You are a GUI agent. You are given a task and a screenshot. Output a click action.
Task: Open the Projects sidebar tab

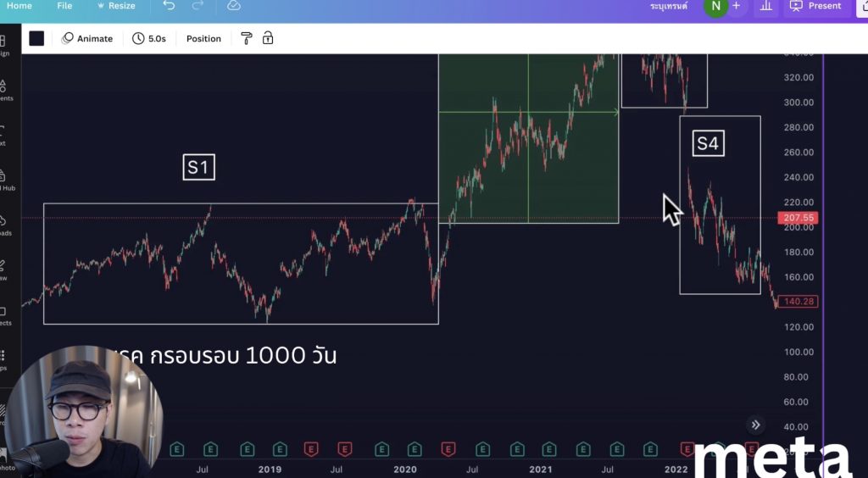(4, 315)
